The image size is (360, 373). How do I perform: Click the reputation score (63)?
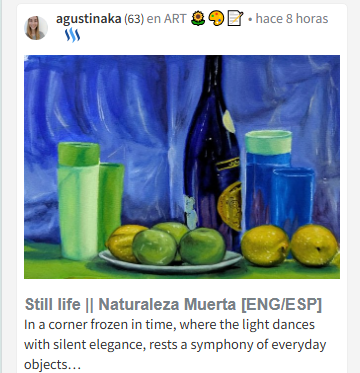pos(134,19)
